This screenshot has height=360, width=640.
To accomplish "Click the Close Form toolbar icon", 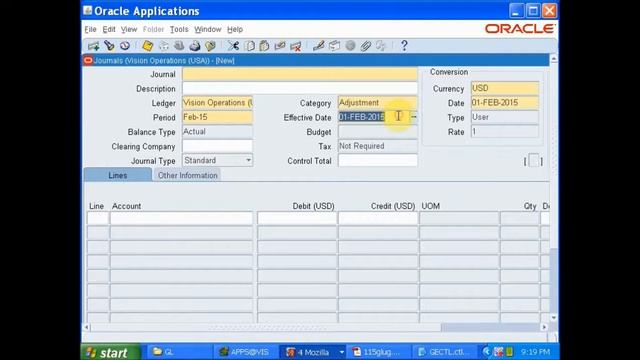I will point(211,46).
